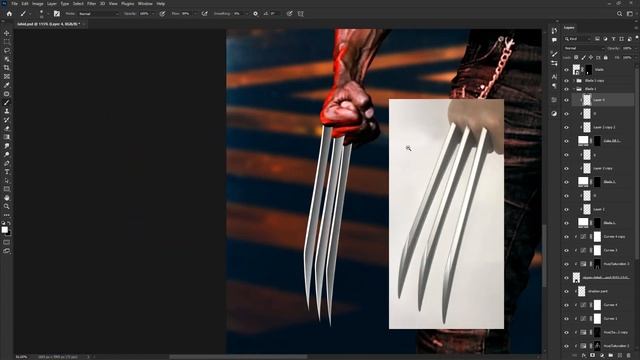The height and width of the screenshot is (360, 640).
Task: Enable airbrush build-up effects
Action: tap(204, 13)
